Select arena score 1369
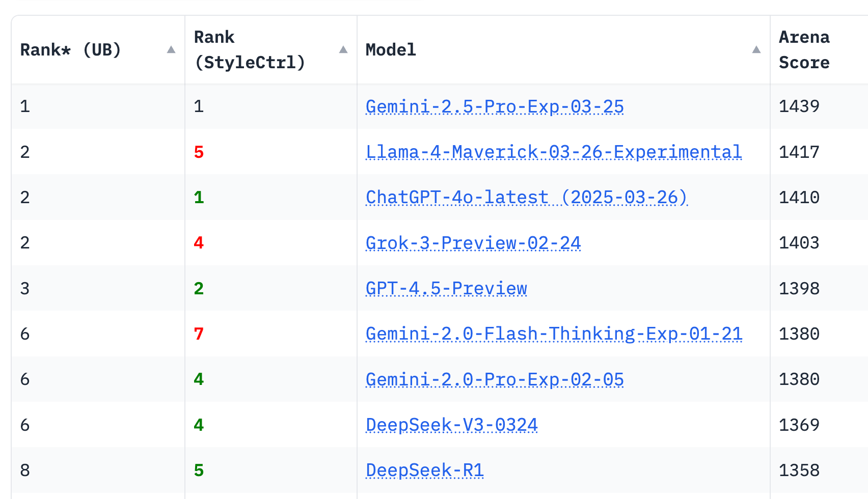 tap(799, 425)
